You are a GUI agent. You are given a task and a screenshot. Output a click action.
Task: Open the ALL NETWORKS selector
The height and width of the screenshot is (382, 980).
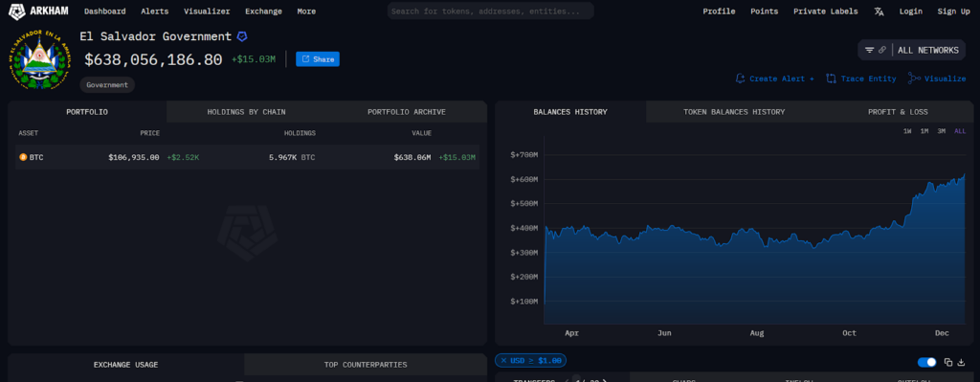click(928, 50)
